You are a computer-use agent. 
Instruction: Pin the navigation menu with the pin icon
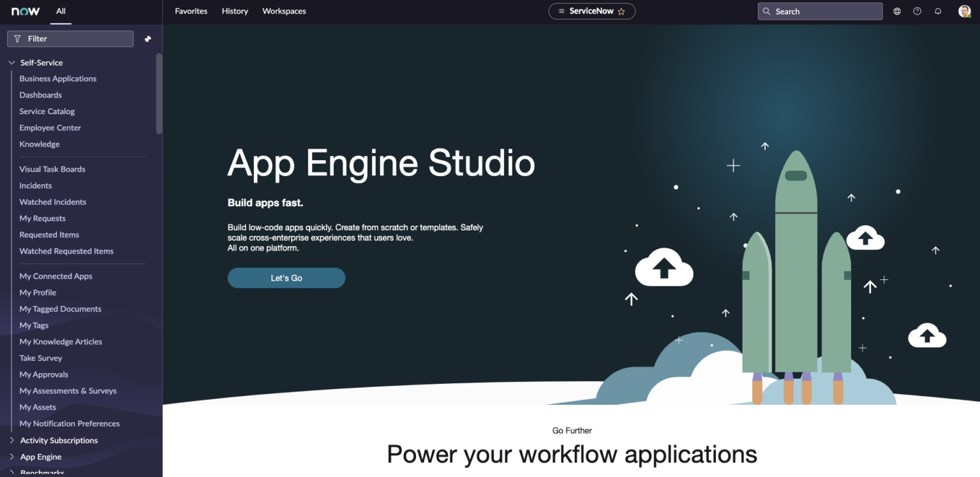pyautogui.click(x=147, y=38)
